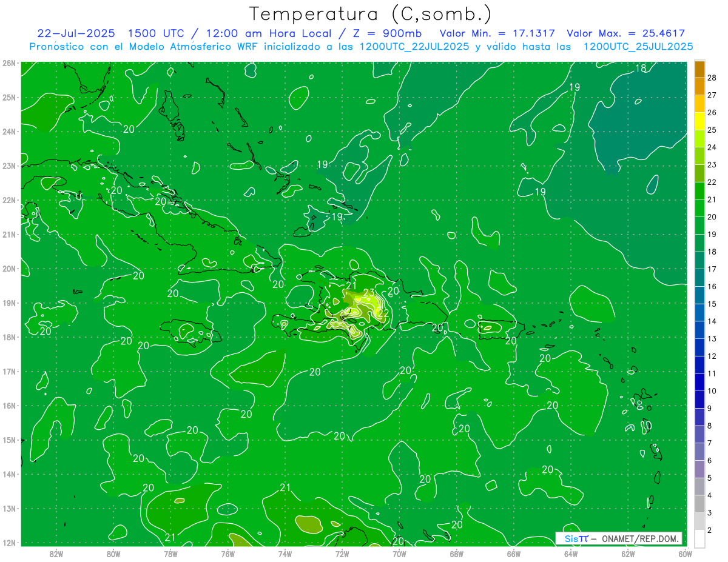Pick the yellow swatch between 25 and 26
The height and width of the screenshot is (562, 728).
coord(699,121)
